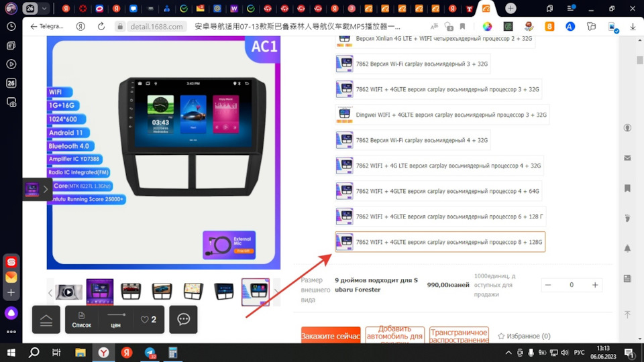Open the downloads arrow icon in toolbar
644x362 pixels.
633,27
